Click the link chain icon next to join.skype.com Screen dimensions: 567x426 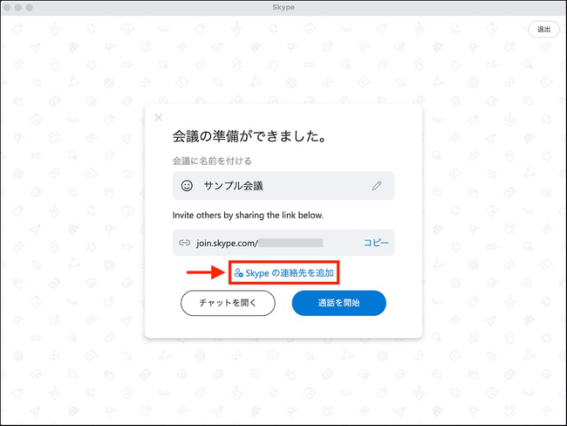184,243
